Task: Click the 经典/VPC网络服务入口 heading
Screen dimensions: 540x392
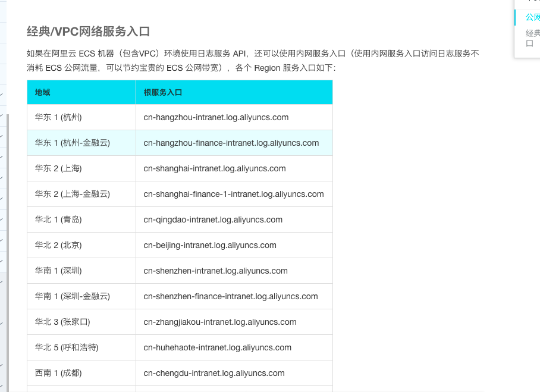Action: point(88,32)
